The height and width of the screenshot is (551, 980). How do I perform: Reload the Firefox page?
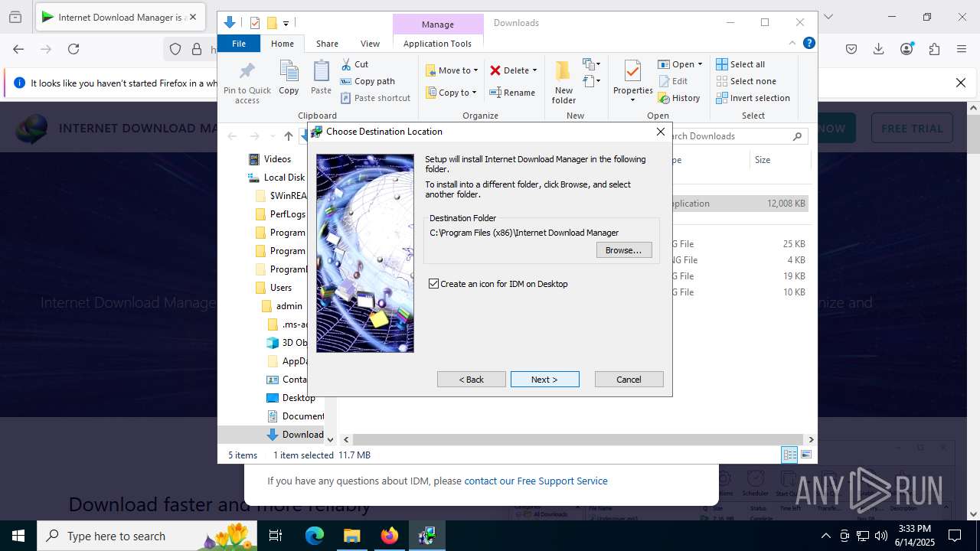pyautogui.click(x=73, y=49)
